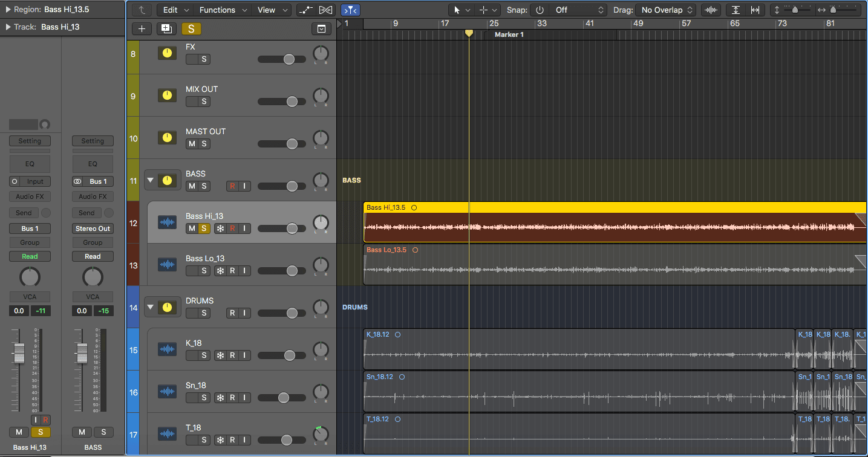Toggle the Flex show/hide button
868x457 pixels.
tap(325, 10)
